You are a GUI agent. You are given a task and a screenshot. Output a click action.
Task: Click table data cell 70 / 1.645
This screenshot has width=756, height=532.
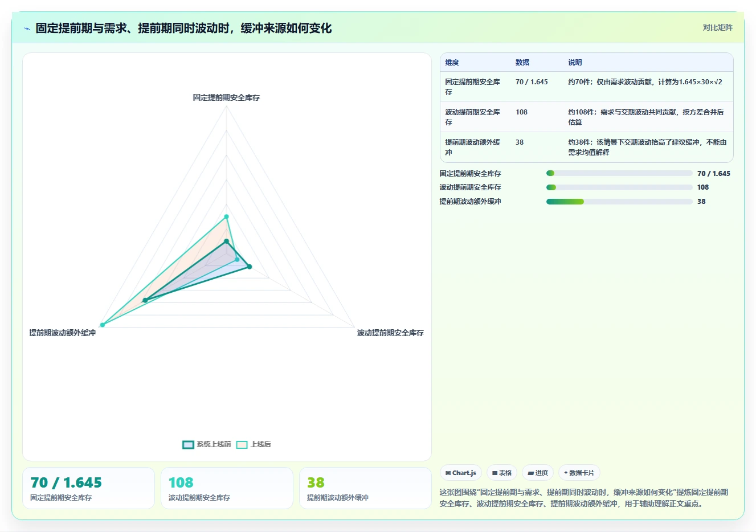click(532, 82)
